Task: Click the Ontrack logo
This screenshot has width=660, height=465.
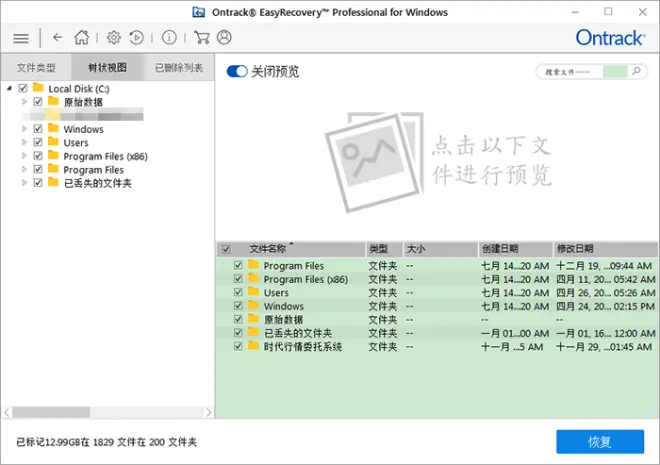Action: pyautogui.click(x=610, y=38)
